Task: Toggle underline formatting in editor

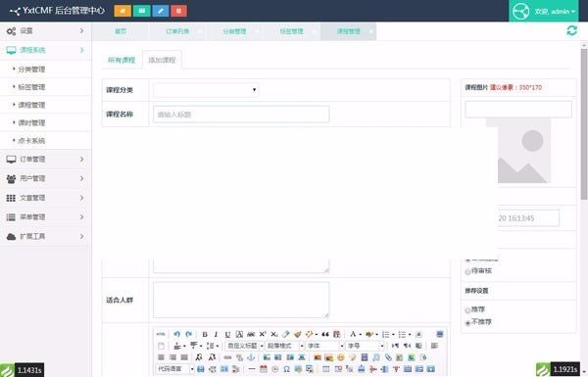Action: [x=227, y=334]
